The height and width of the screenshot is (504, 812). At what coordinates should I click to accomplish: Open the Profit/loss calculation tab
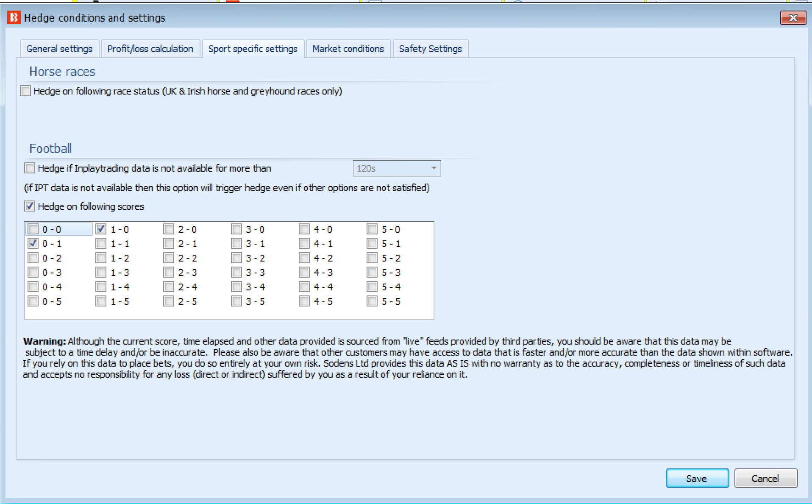tap(150, 48)
